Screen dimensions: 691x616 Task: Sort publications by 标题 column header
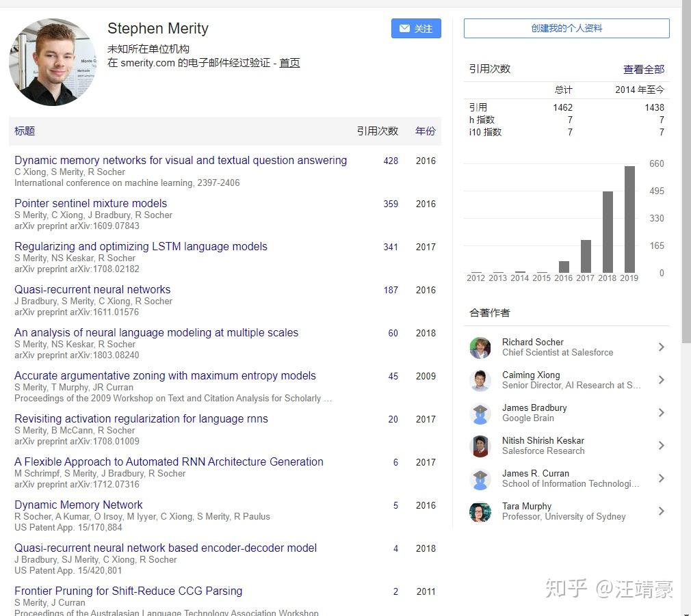pos(25,131)
